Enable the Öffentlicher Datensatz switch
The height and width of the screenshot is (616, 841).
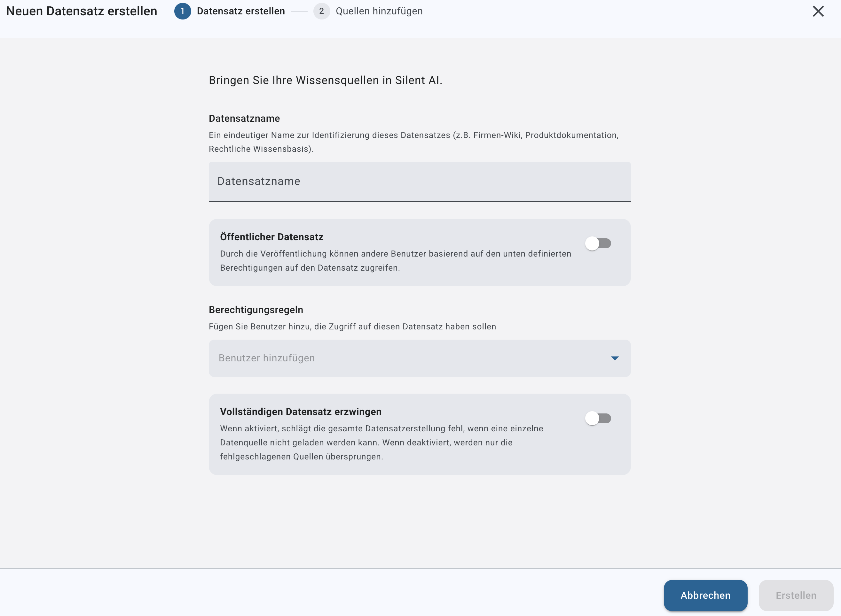tap(598, 243)
